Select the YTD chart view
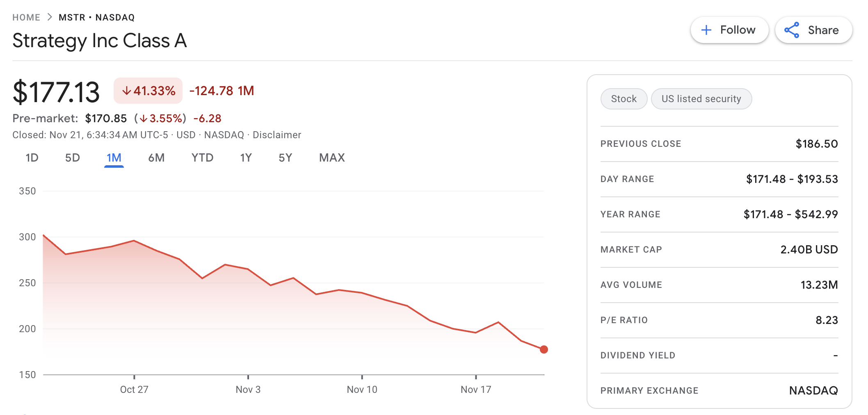868x415 pixels. tap(202, 157)
